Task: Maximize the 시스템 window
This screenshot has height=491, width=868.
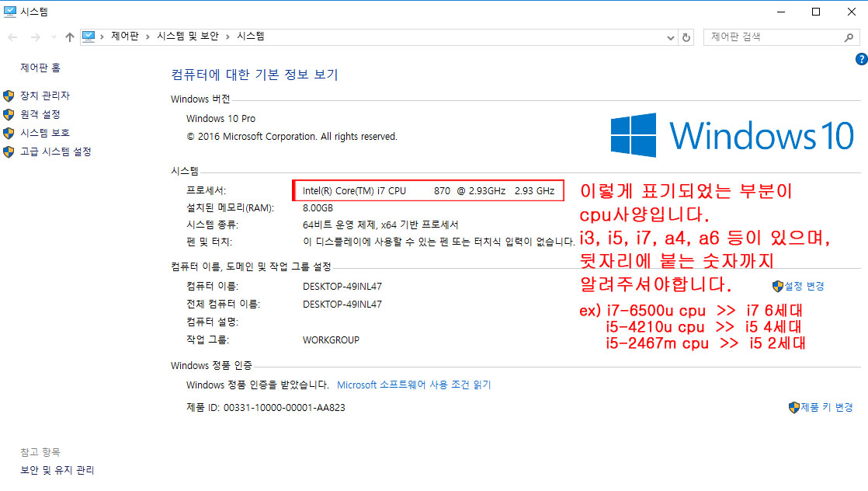Action: click(x=816, y=12)
